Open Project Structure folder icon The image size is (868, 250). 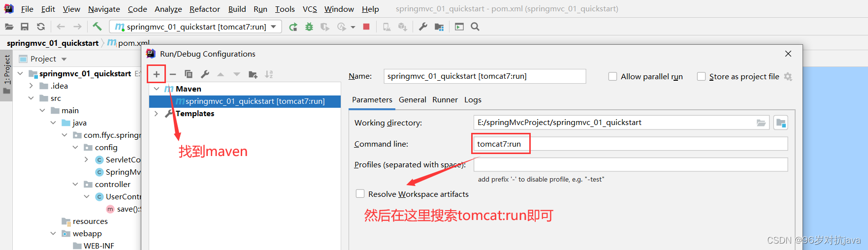tap(439, 27)
